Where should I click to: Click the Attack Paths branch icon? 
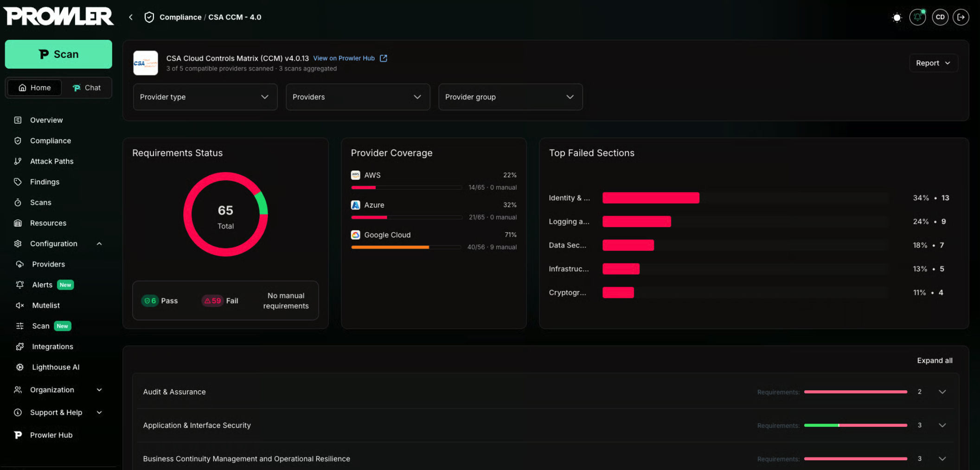click(x=18, y=161)
